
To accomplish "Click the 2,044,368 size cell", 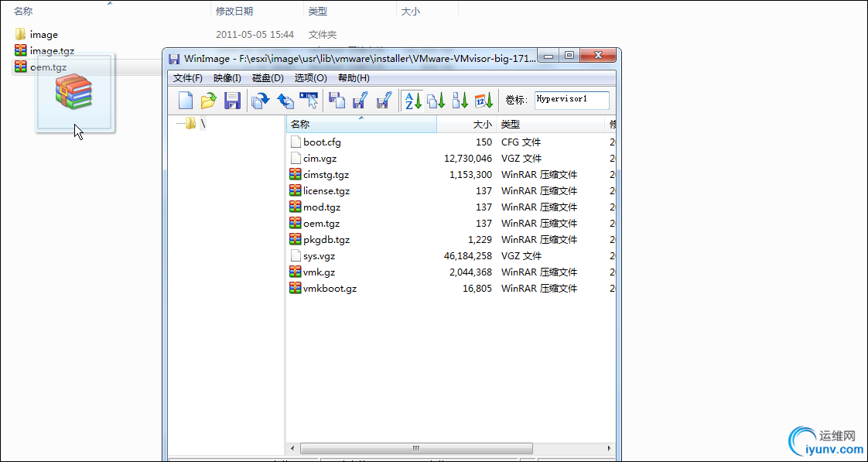I will coord(471,272).
